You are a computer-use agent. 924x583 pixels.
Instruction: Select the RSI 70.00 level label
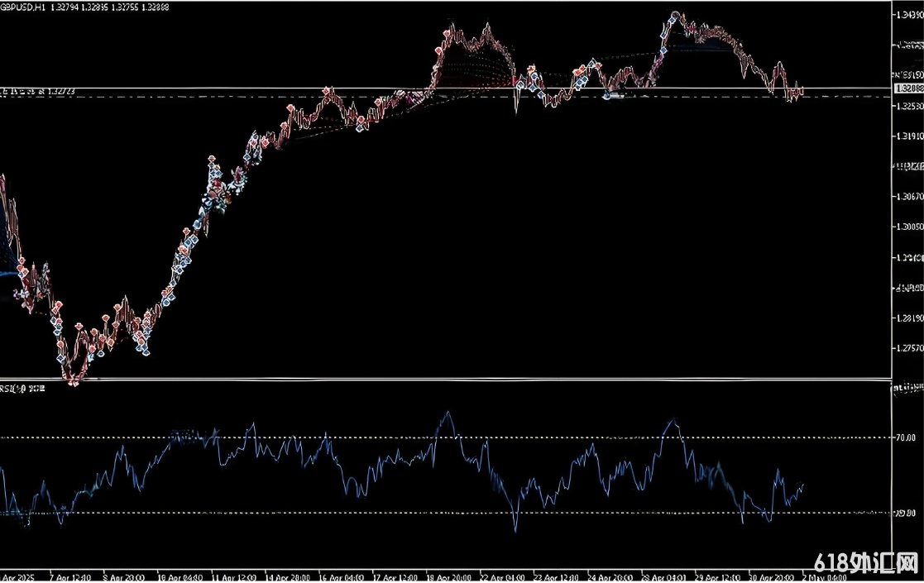click(906, 437)
